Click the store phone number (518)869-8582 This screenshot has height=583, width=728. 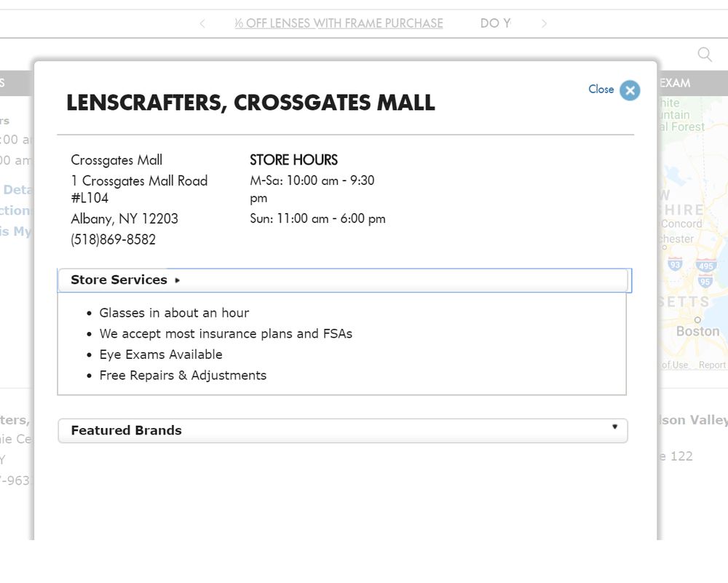[113, 239]
